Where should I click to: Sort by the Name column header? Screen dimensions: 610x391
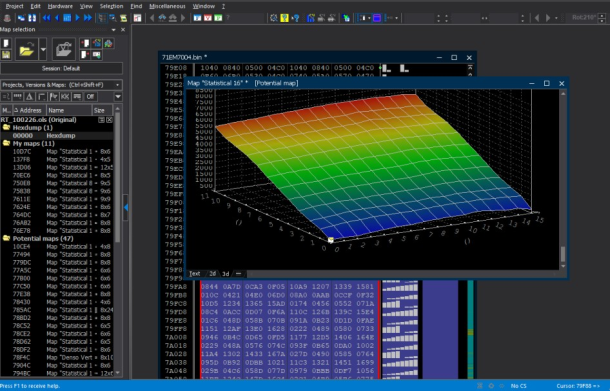tap(69, 110)
